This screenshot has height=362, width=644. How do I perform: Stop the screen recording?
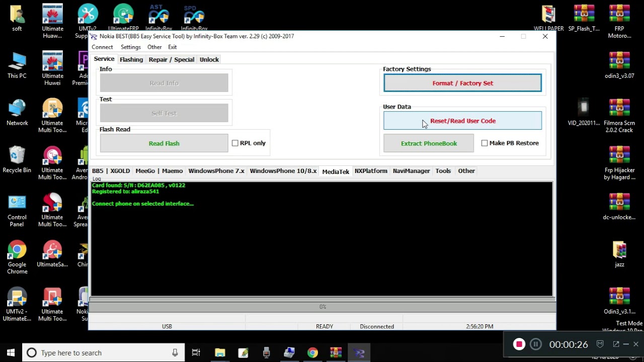coord(519,344)
